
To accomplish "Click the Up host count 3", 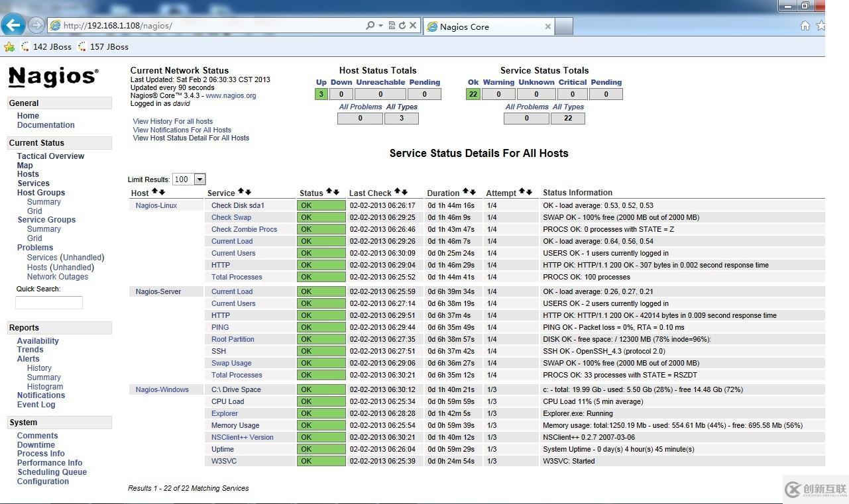I will click(321, 94).
